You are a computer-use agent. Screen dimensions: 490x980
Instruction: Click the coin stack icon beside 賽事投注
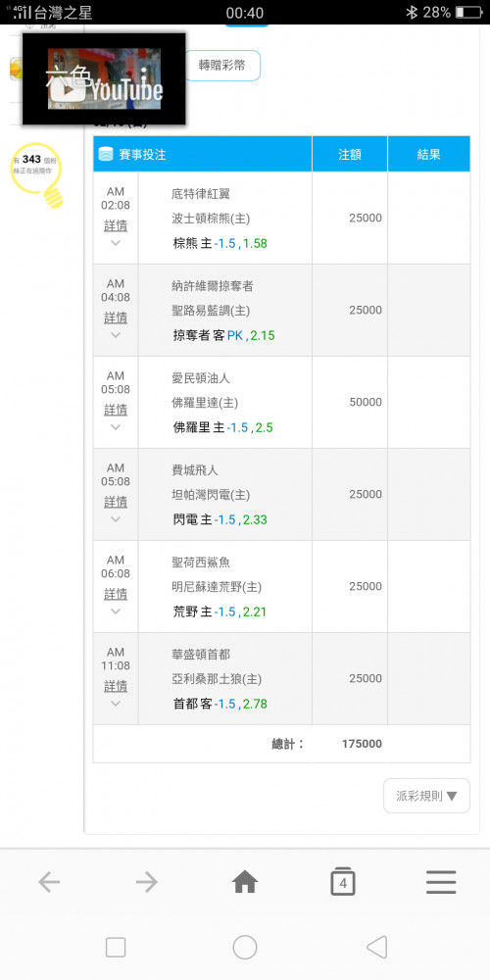[x=106, y=155]
